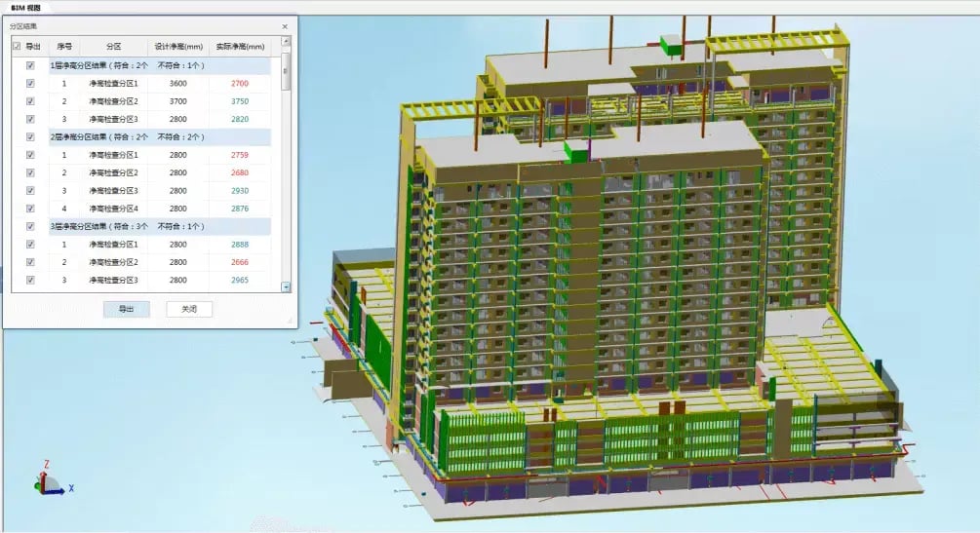Sort by the 设计净高(mm) column header
Viewport: 980px width, 533px height.
coord(177,46)
